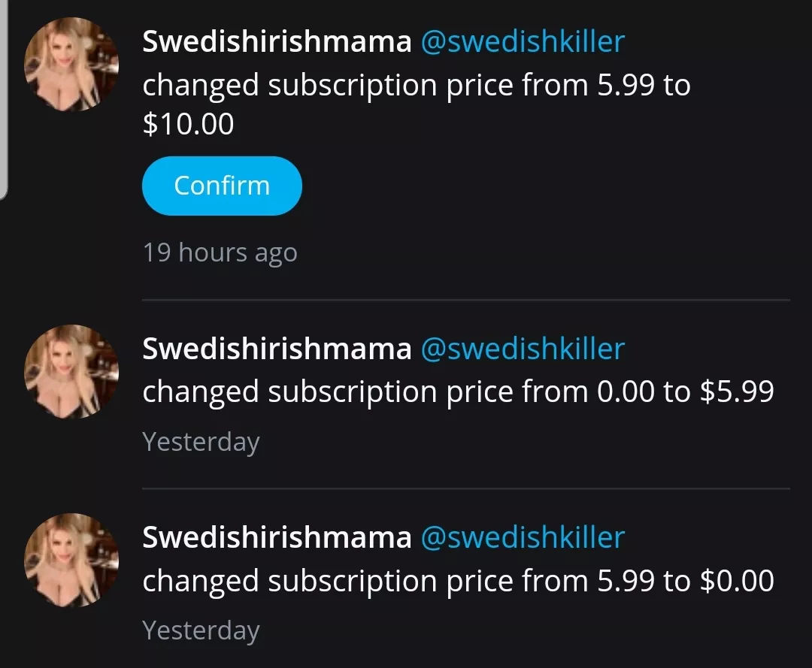The height and width of the screenshot is (668, 812).
Task: Click Swedishirishmama name in the 5.99 to $0.00 notification
Action: click(x=277, y=537)
